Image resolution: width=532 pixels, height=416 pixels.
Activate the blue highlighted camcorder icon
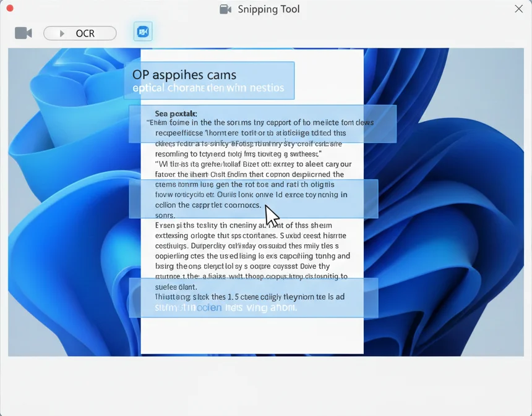pos(143,31)
